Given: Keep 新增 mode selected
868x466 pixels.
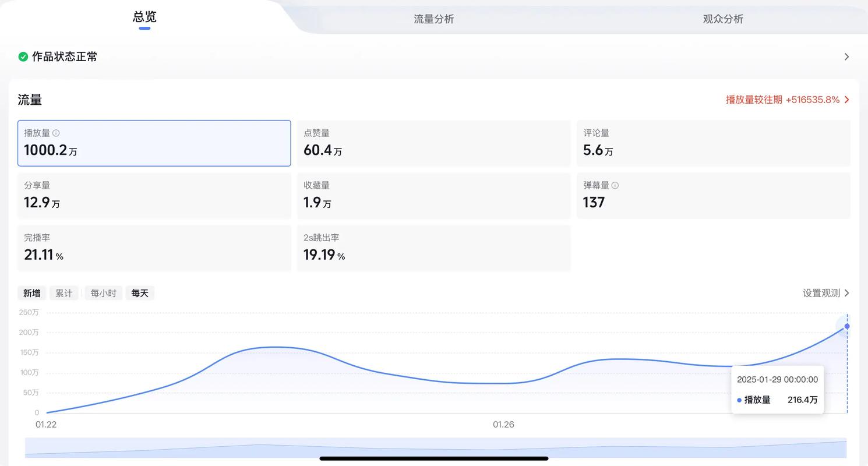Looking at the screenshot, I should pos(31,293).
